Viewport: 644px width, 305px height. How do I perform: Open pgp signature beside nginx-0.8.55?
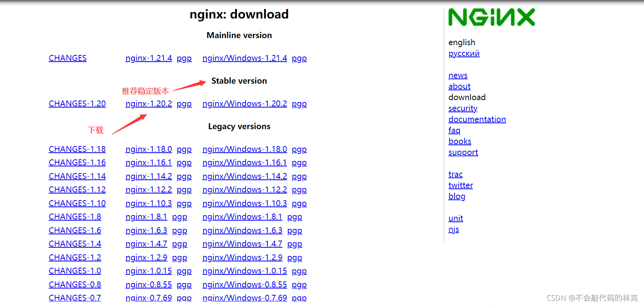184,285
